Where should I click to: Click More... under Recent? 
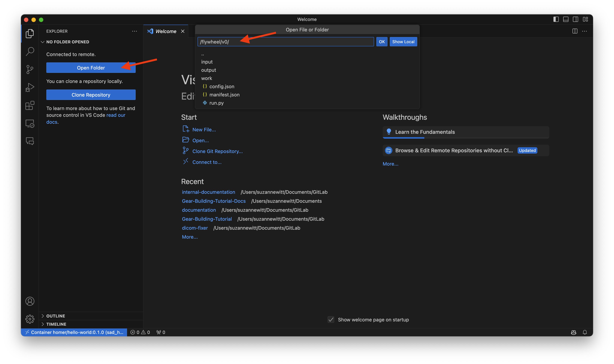point(190,237)
